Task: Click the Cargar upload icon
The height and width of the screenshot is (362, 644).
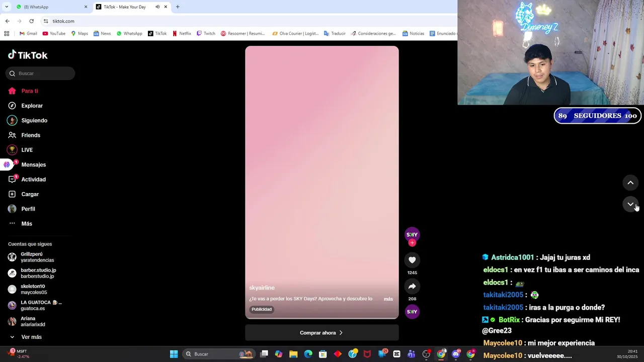Action: (12, 194)
